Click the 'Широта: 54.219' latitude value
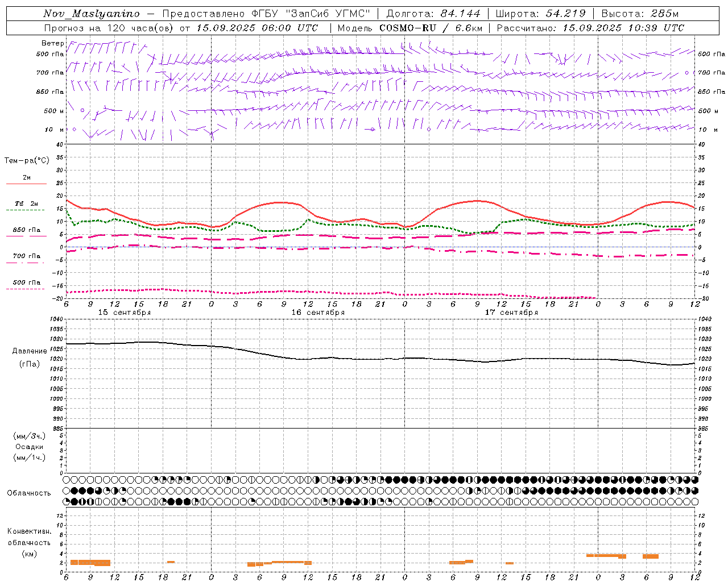Screen dimensions: 728x582 click(x=540, y=14)
